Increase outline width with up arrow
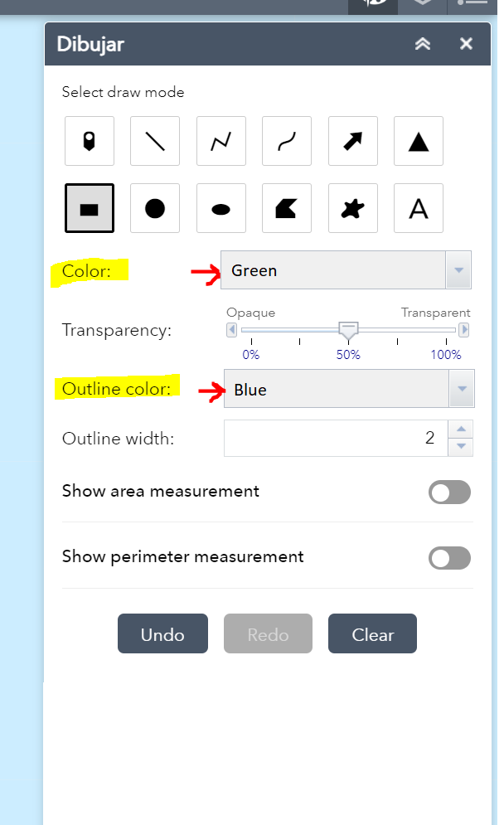This screenshot has width=504, height=825. click(462, 429)
